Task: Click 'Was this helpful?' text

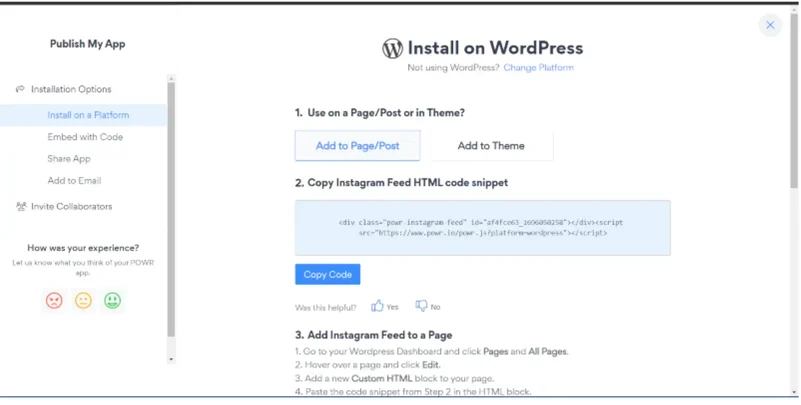Action: pos(325,307)
